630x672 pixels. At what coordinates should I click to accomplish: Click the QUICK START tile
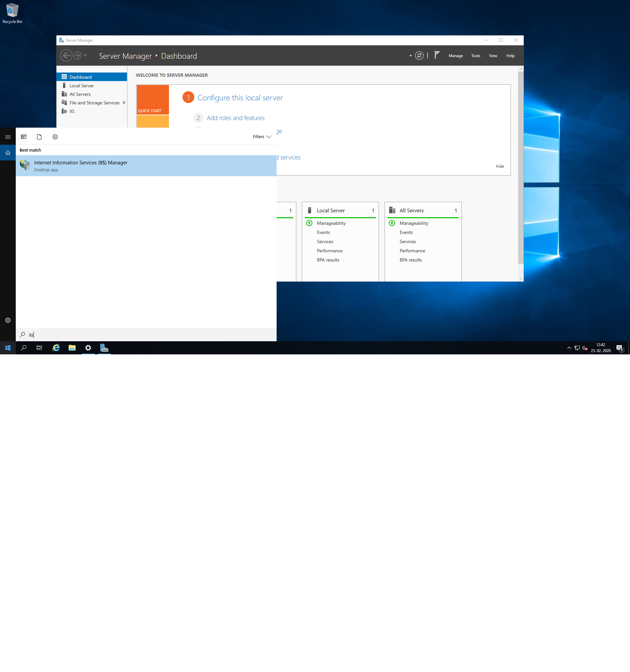[x=153, y=100]
